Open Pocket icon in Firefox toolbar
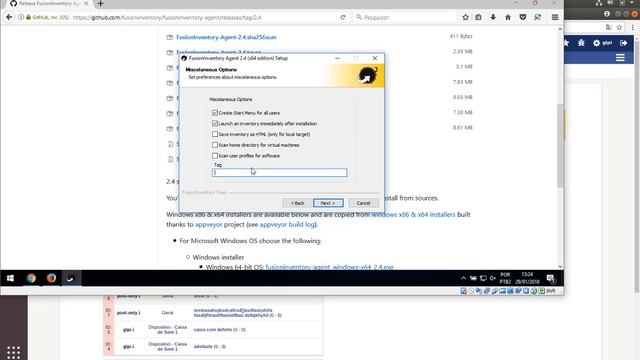Image resolution: width=640 pixels, height=360 pixels. (x=523, y=17)
